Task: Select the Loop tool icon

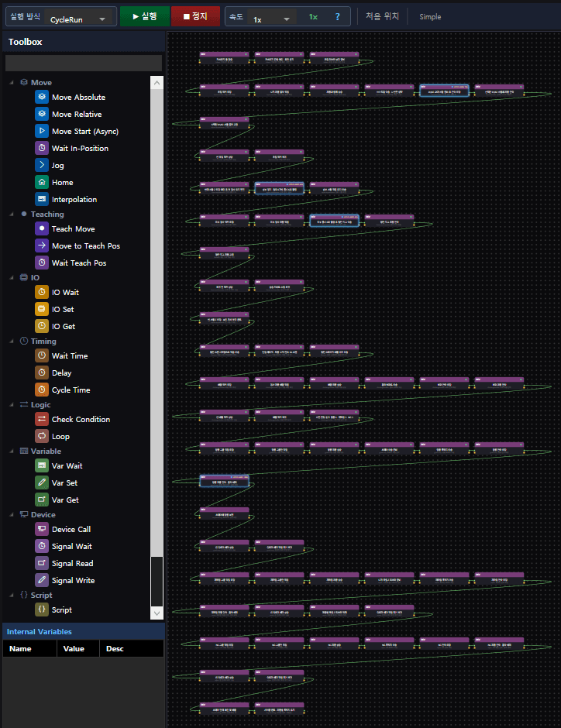Action: click(42, 437)
